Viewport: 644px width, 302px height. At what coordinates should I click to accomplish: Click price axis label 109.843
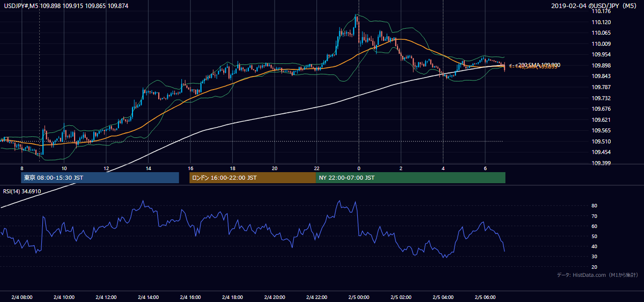(602, 76)
